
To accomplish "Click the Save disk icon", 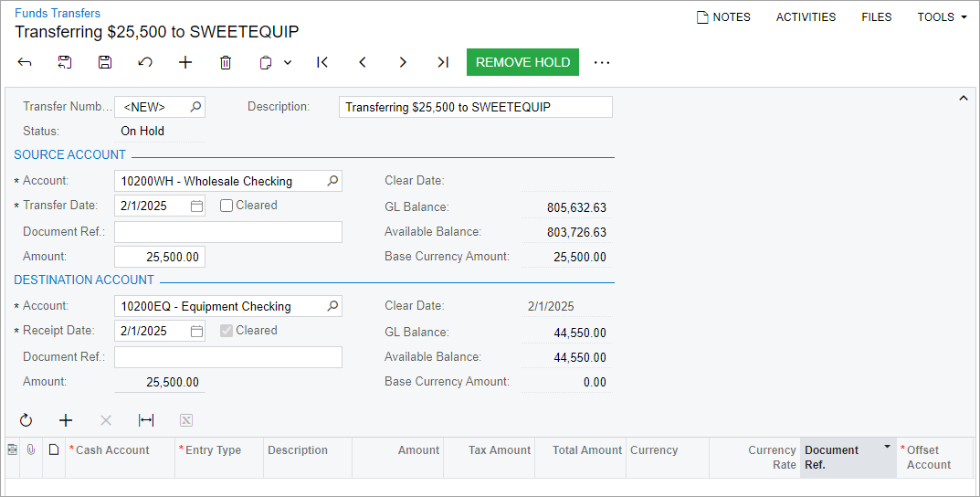I will click(105, 62).
